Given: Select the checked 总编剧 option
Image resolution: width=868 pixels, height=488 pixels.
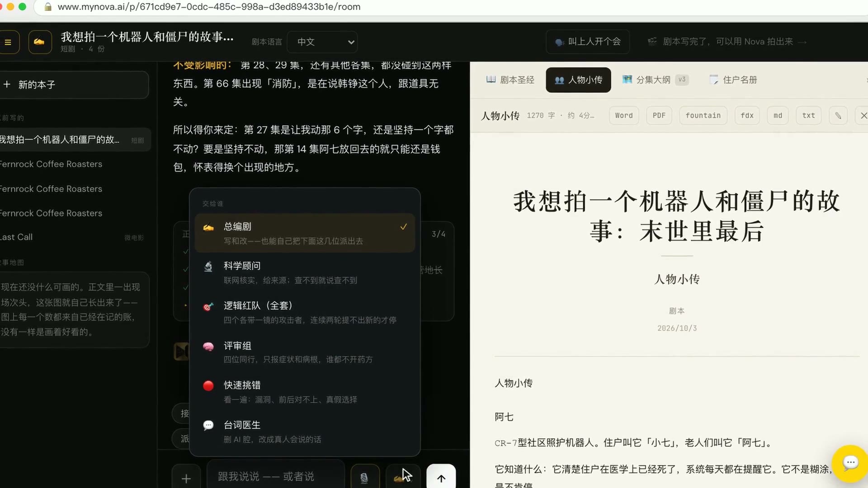Looking at the screenshot, I should tap(305, 233).
